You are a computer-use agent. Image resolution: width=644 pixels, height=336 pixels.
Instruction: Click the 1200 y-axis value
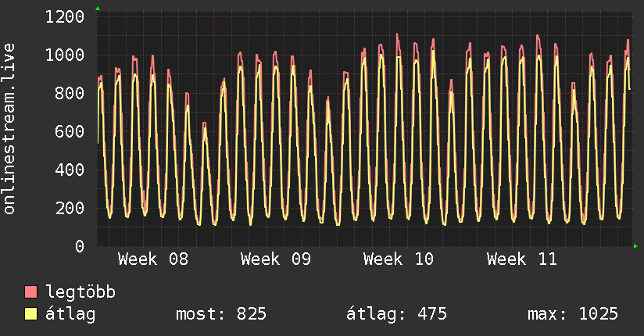pos(65,16)
